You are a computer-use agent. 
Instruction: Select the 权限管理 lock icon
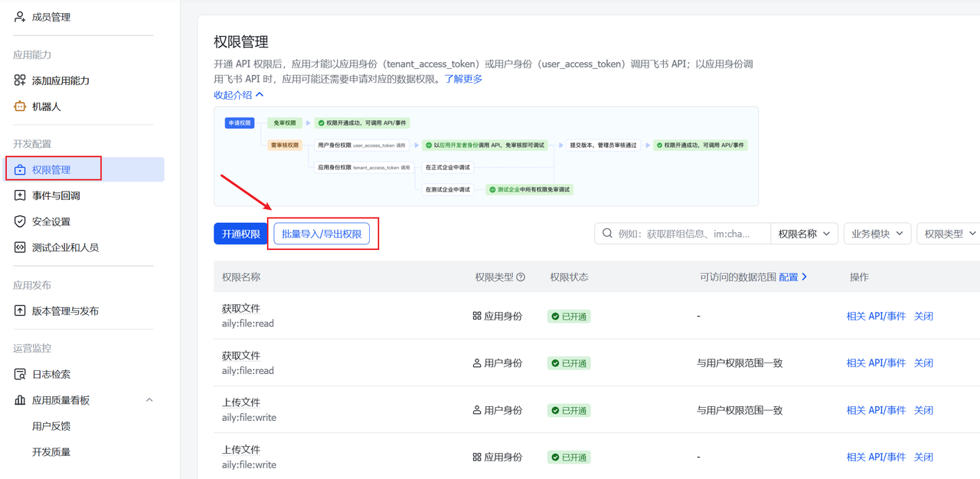click(19, 169)
